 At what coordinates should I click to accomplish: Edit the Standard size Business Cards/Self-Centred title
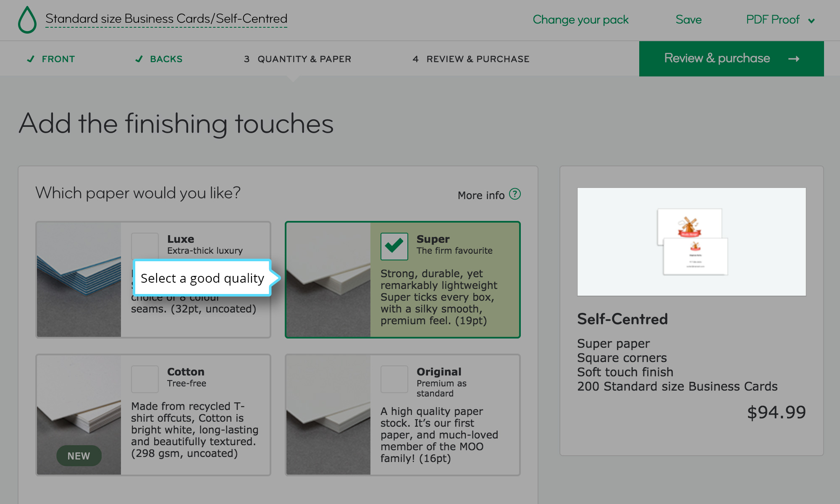click(x=166, y=19)
